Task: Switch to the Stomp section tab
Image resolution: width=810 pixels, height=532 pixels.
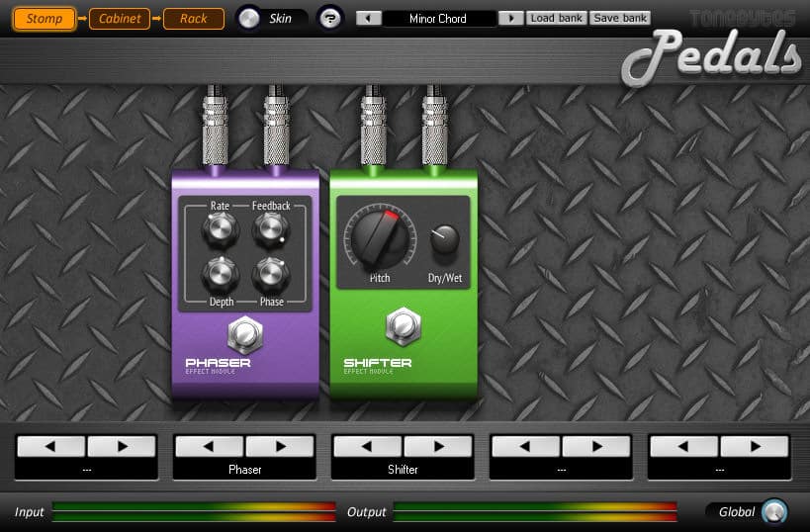Action: click(44, 19)
